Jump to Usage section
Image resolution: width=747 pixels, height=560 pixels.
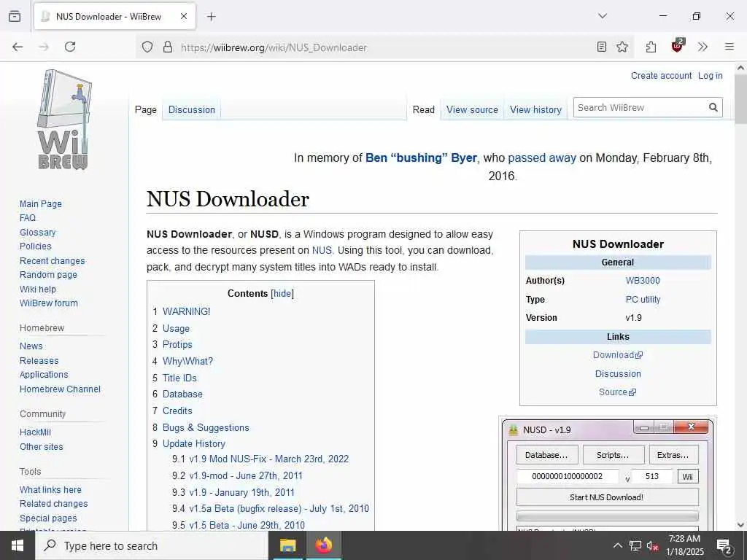coord(176,329)
